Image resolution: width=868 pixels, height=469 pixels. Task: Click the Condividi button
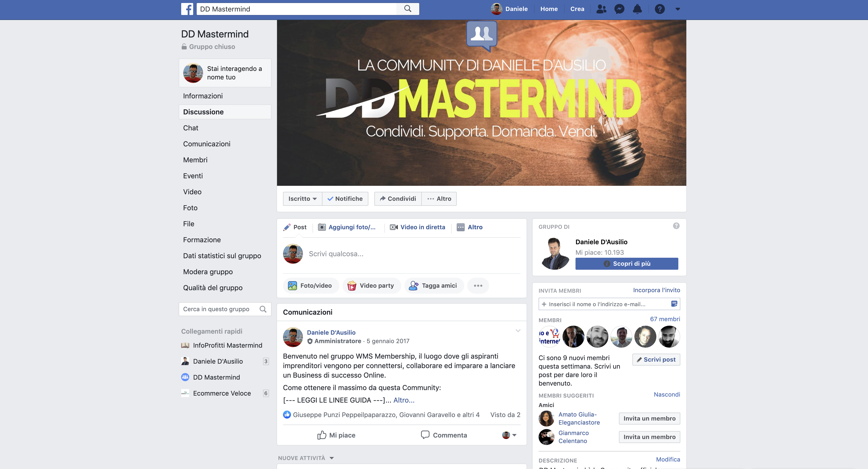398,199
